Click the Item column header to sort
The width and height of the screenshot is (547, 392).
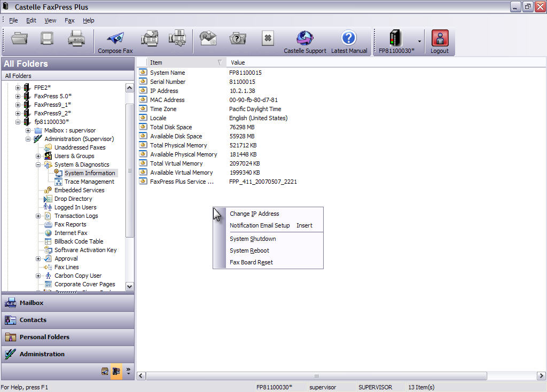point(182,62)
